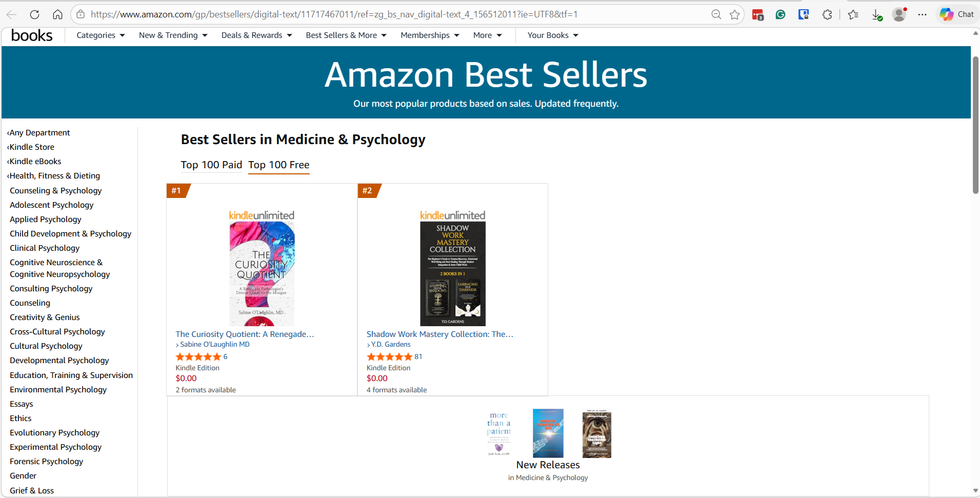Screen dimensions: 980x498
Task: Open the favorites list icon
Action: pos(853,14)
